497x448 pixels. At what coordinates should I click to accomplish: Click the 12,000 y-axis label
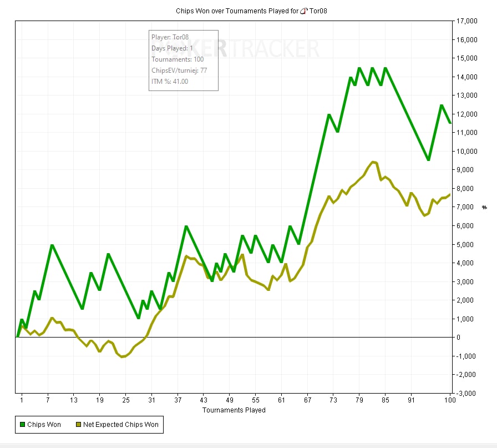(x=466, y=114)
